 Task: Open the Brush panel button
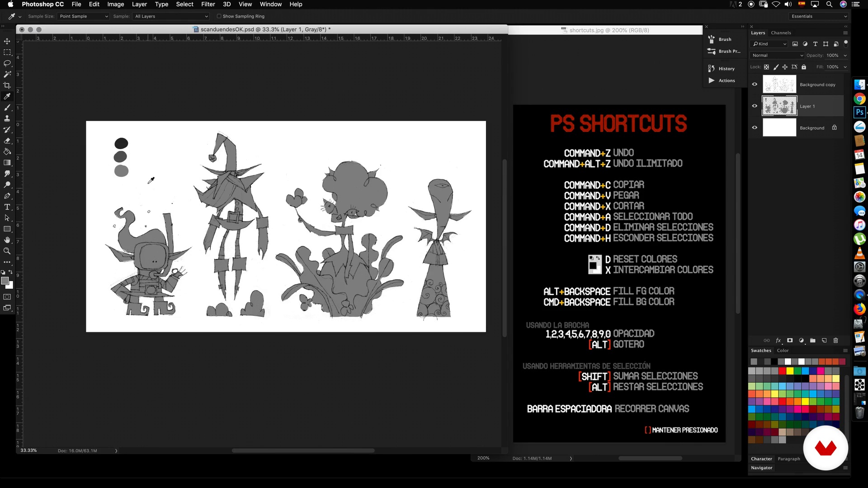[x=720, y=39]
